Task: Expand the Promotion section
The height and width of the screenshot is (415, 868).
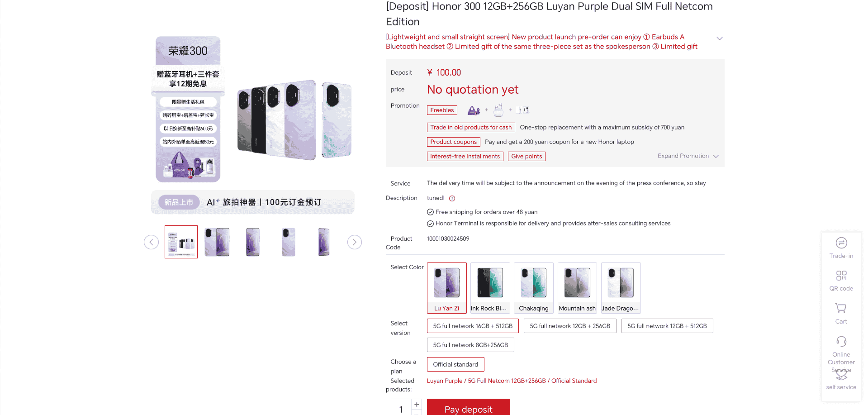Action: coord(688,156)
